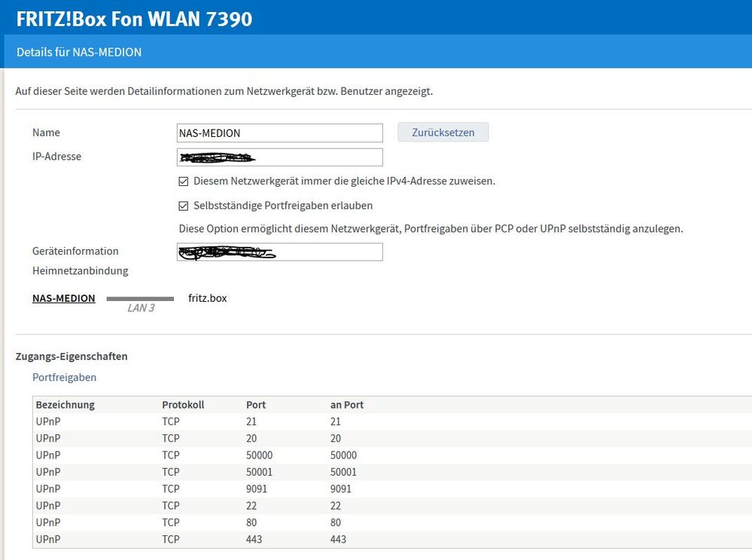Open the underlined NAS-MEDION device link
This screenshot has height=560, width=752.
pos(63,298)
